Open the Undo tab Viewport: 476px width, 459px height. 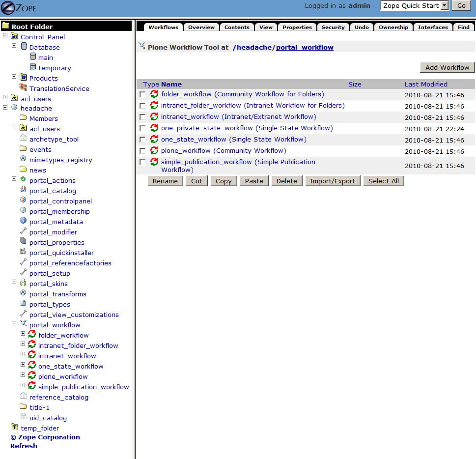(x=362, y=27)
